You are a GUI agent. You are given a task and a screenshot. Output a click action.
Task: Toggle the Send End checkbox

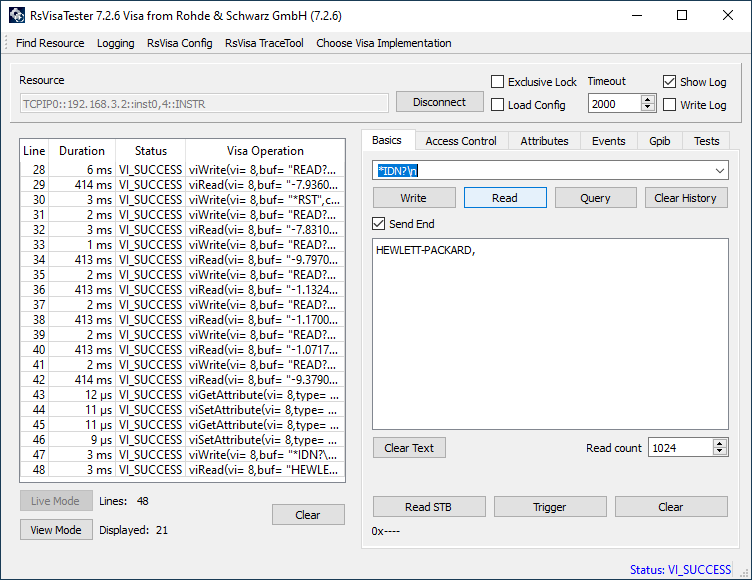(378, 224)
